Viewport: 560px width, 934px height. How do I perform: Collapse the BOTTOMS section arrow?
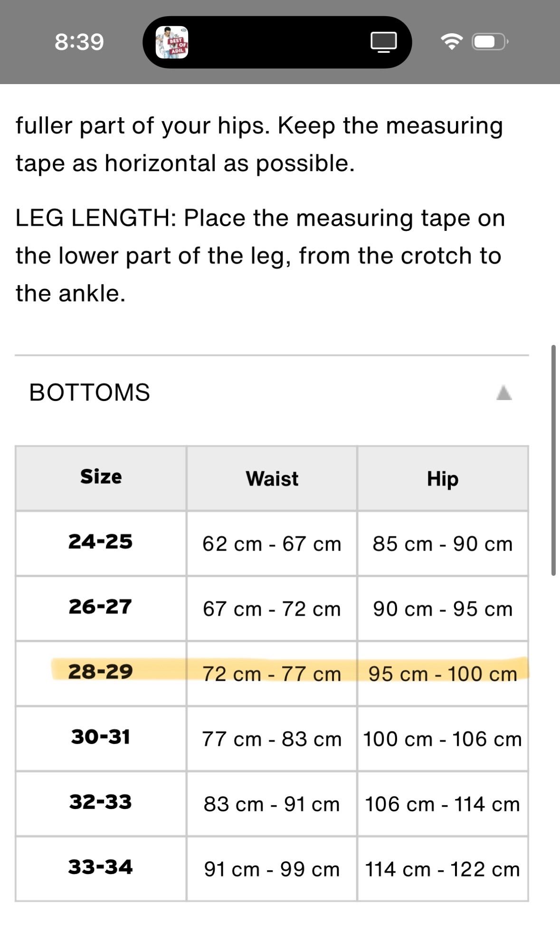pos(503,393)
